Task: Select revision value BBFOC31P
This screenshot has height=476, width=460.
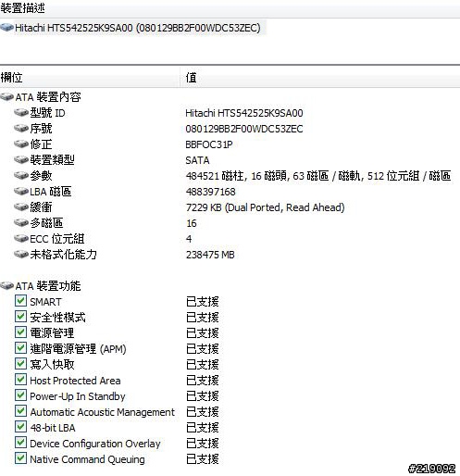Action: pos(209,144)
